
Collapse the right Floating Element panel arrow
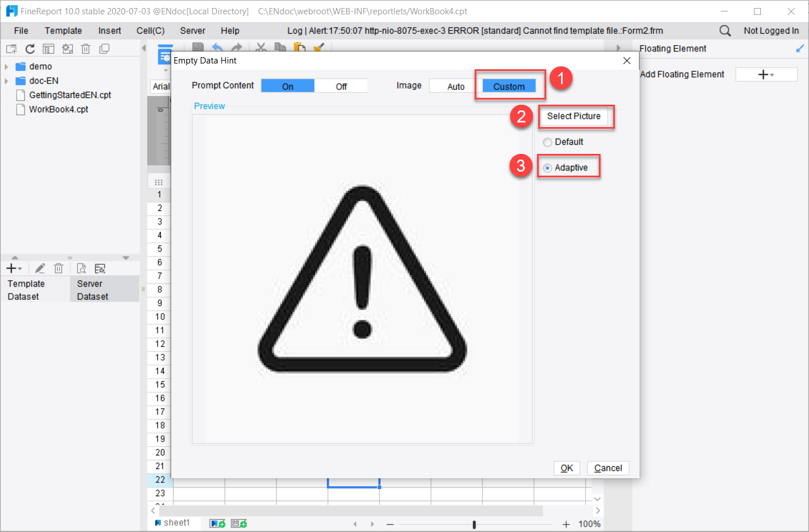point(618,48)
